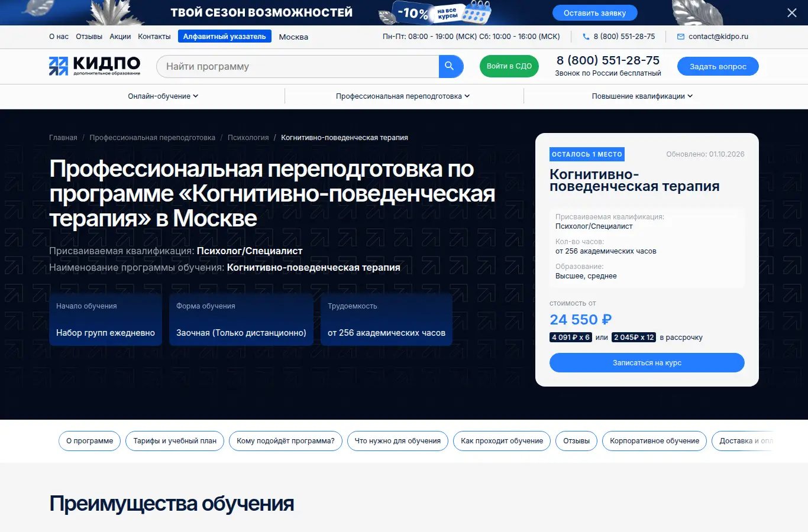Select the Кому подойдёт программа? tab
Image resolution: width=808 pixels, height=532 pixels.
click(x=286, y=441)
